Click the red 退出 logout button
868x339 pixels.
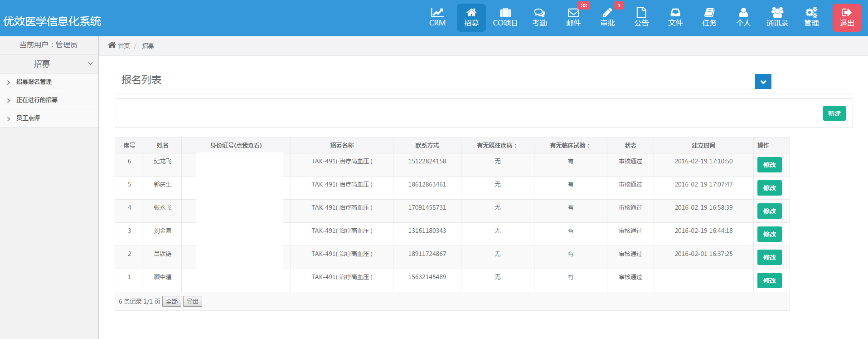tap(846, 18)
